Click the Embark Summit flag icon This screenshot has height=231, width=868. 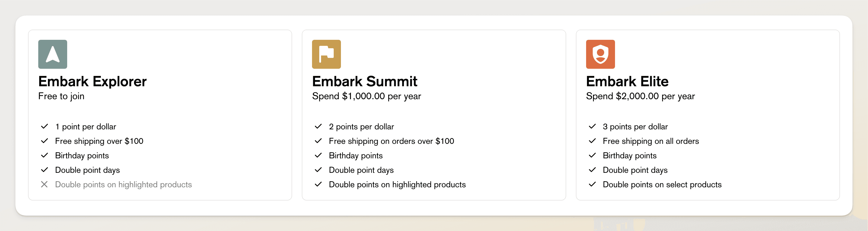coord(326,54)
